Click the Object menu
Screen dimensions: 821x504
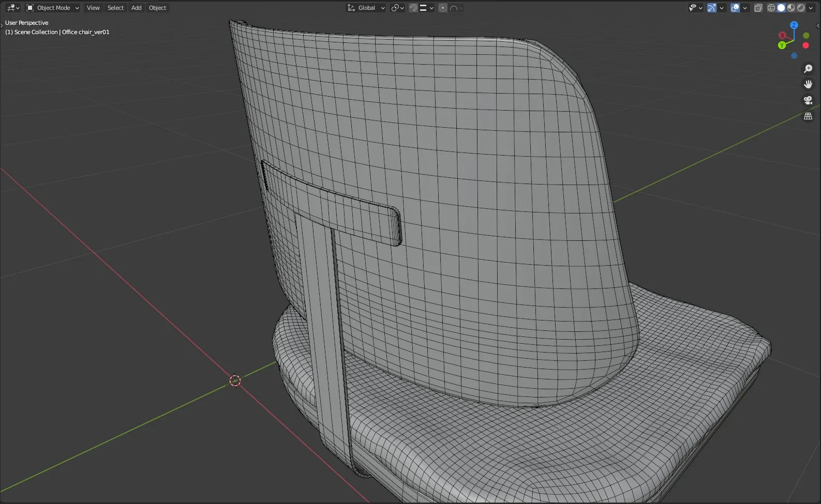point(157,8)
